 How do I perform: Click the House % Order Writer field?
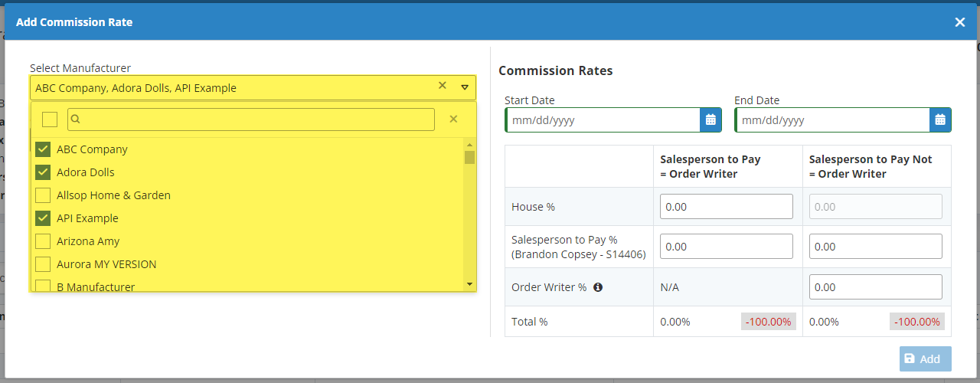click(x=726, y=207)
